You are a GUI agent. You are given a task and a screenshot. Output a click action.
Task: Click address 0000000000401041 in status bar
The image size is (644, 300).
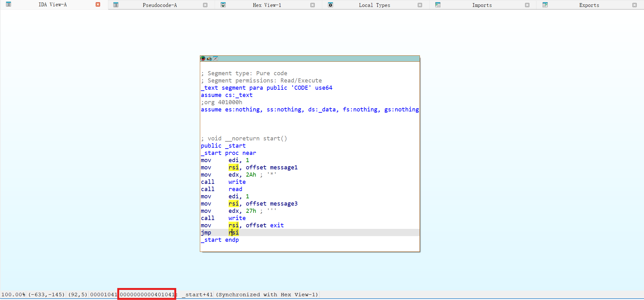[147, 295]
